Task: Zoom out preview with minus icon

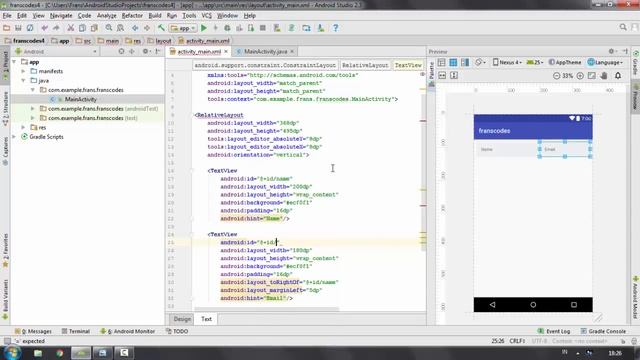Action: [556, 76]
